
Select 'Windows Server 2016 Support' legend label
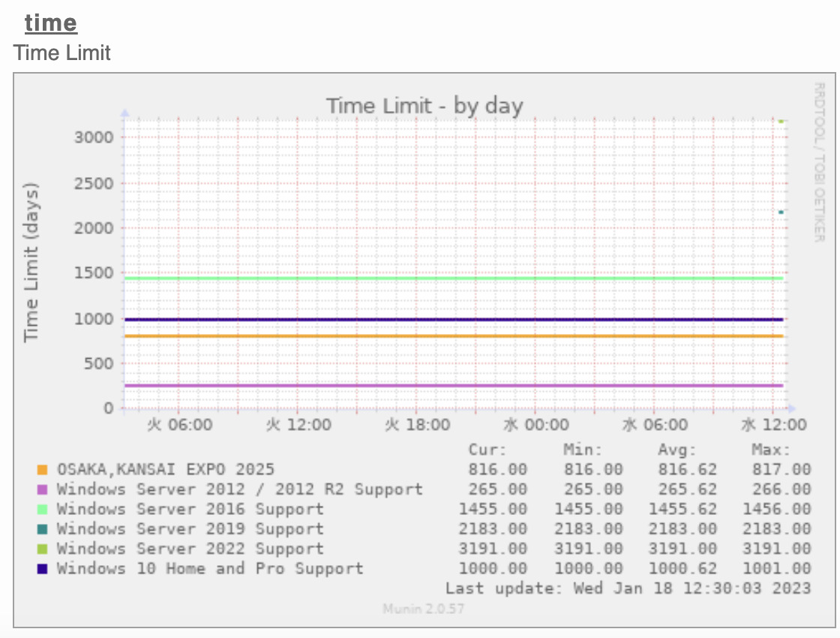click(x=190, y=510)
